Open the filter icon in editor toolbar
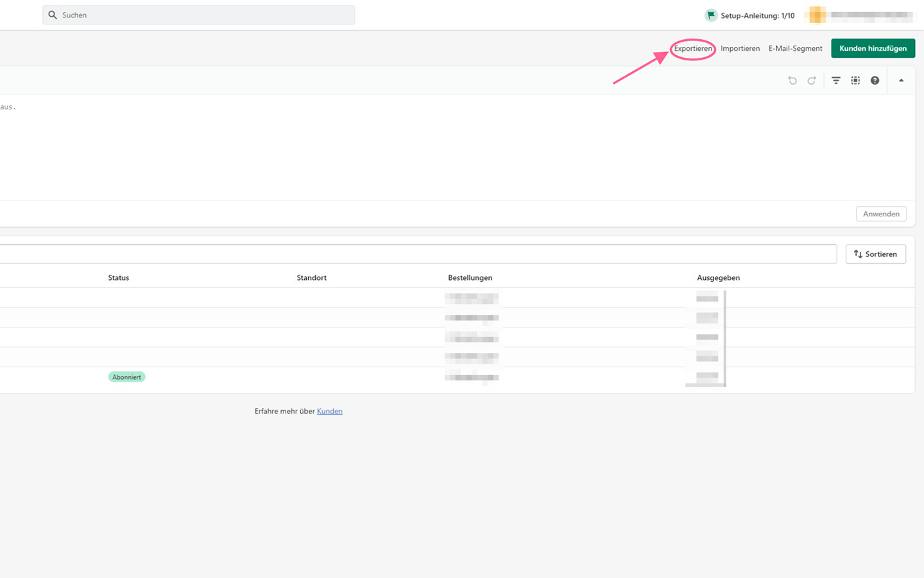 (836, 80)
